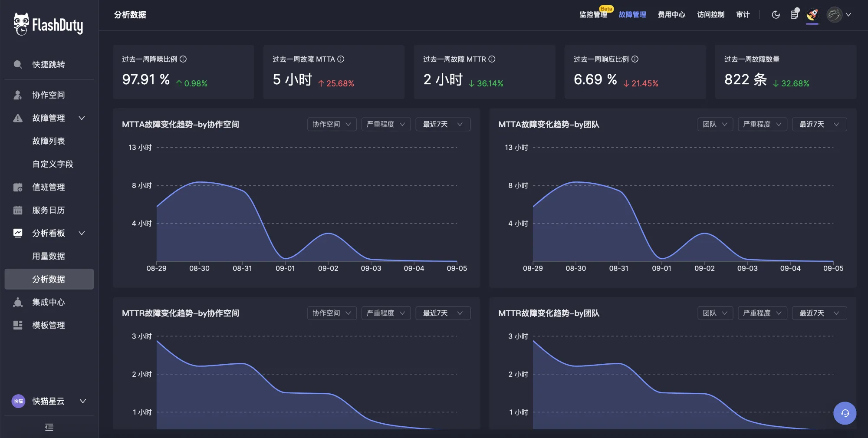Click the 服务日历 calendar icon
The image size is (868, 438).
18,210
